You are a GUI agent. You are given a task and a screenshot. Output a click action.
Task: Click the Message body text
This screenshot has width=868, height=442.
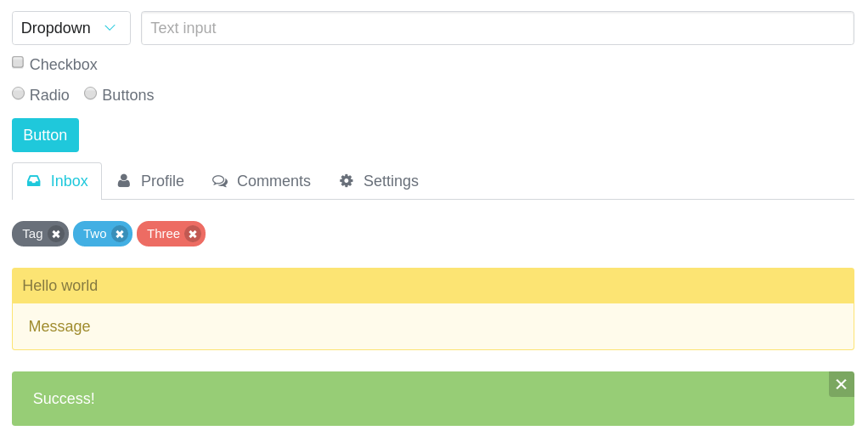point(59,326)
